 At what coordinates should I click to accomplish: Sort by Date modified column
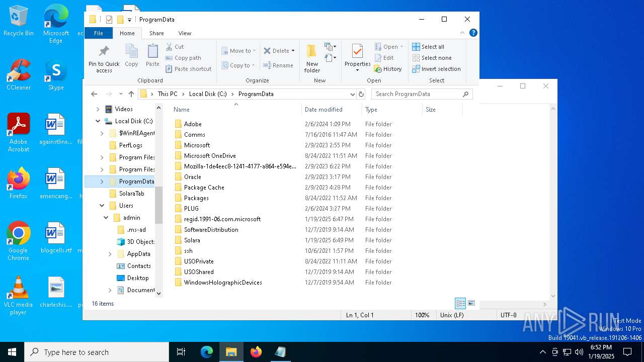[324, 110]
